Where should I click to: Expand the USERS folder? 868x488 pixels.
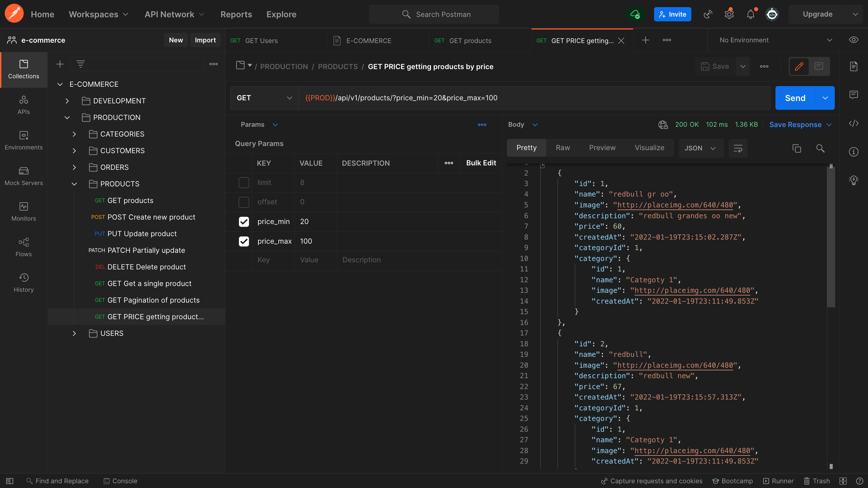click(74, 333)
